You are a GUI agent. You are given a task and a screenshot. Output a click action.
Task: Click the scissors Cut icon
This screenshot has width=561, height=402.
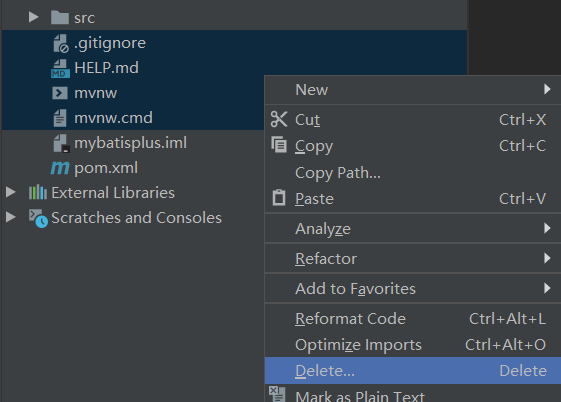click(x=279, y=119)
